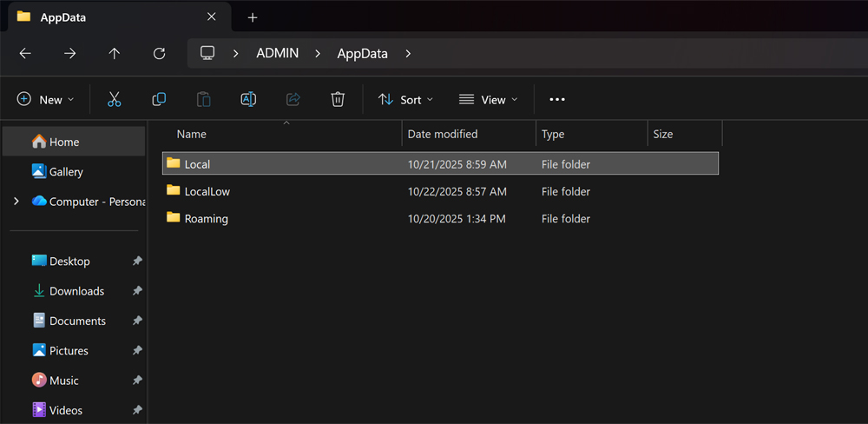Click the Rename icon in toolbar
Viewport: 868px width, 424px height.
click(x=248, y=100)
